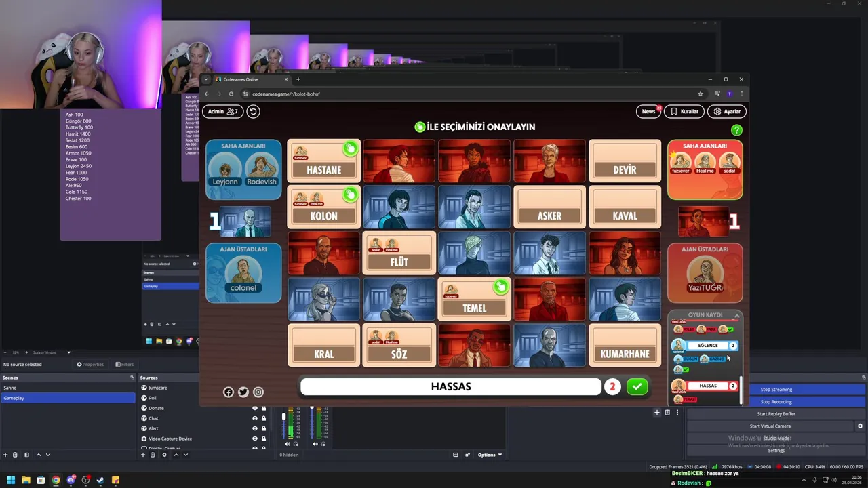Viewport: 868px width, 488px height.
Task: Open virtual camera settings gear
Action: (x=860, y=426)
